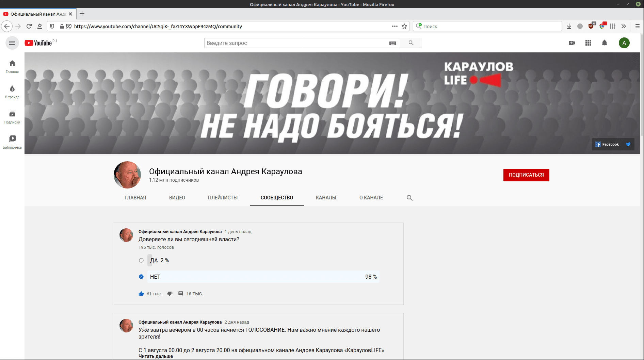This screenshot has height=360, width=644.
Task: Open the '2 дня назад' post timestamp
Action: pos(237,322)
